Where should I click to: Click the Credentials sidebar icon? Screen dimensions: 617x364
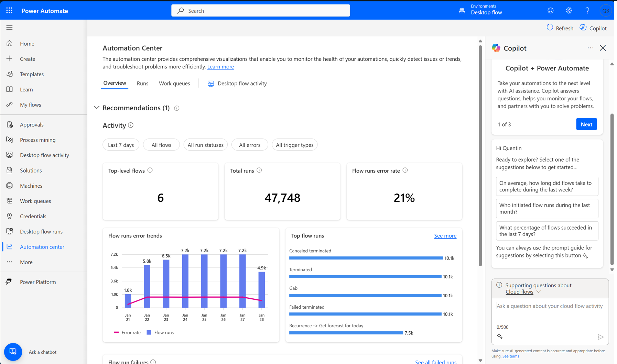coord(10,216)
